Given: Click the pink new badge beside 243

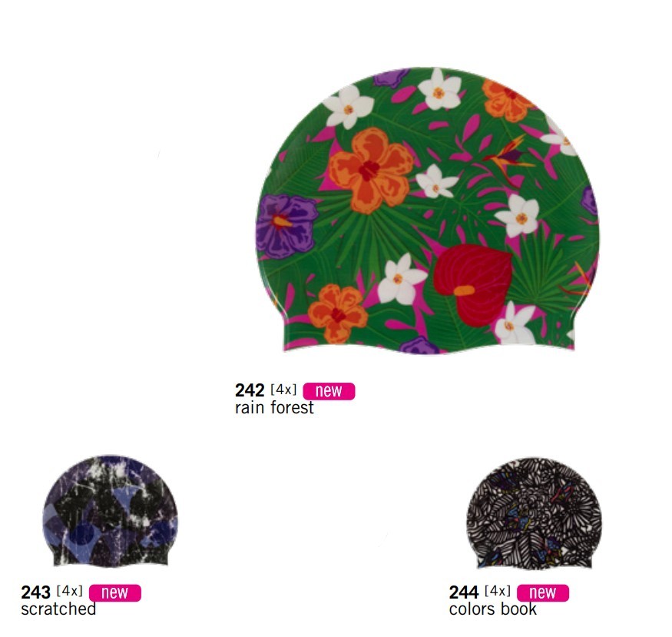Looking at the screenshot, I should click(115, 593).
